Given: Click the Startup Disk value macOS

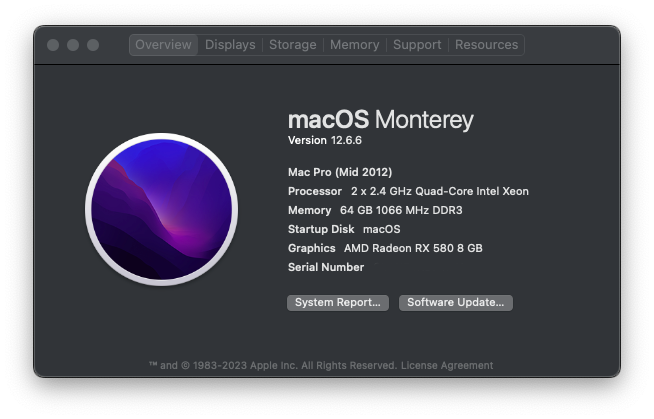Looking at the screenshot, I should (x=382, y=229).
